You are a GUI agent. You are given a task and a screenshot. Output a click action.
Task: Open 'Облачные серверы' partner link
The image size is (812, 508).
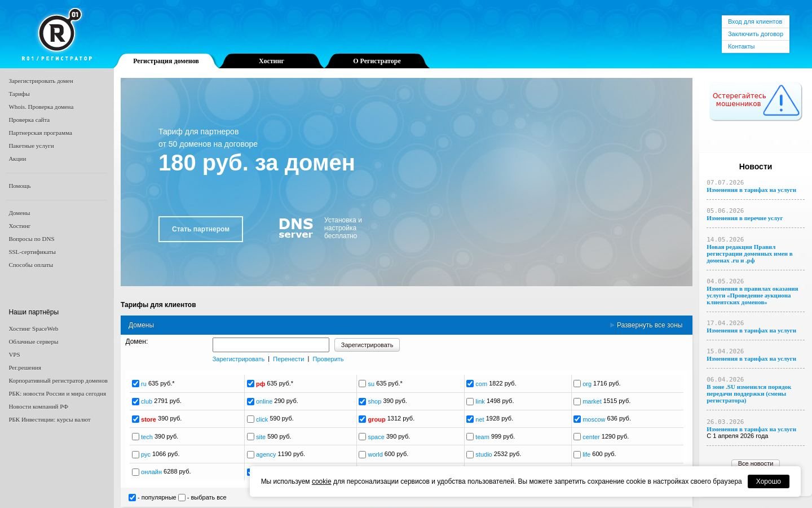[33, 341]
